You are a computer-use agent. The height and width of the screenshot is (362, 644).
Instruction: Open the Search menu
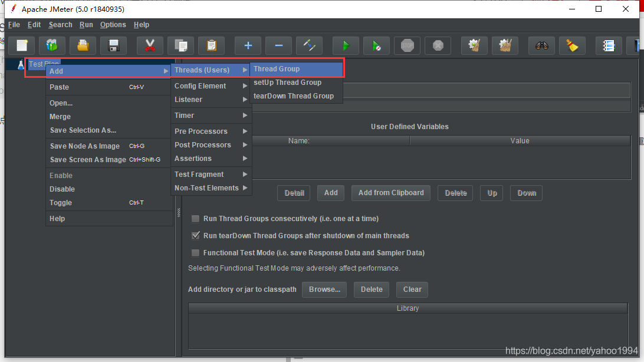coord(60,25)
